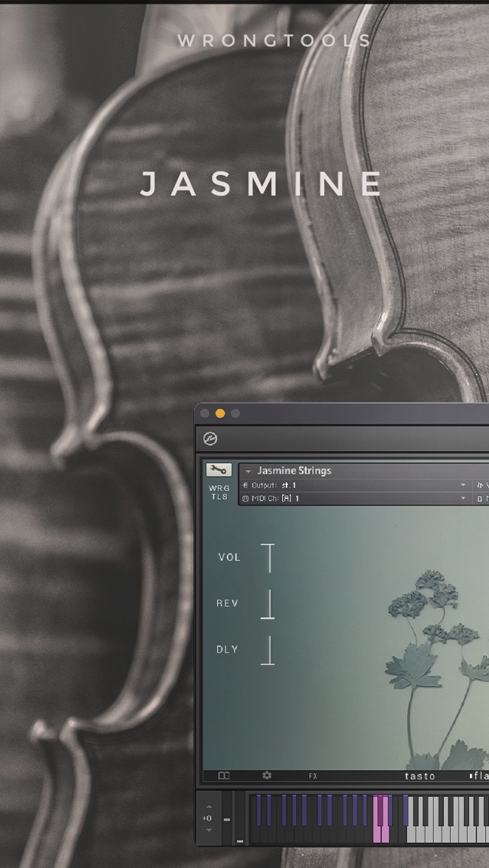Play the left pink highlighted keyboard key
Image resolution: width=489 pixels, height=868 pixels.
377,834
